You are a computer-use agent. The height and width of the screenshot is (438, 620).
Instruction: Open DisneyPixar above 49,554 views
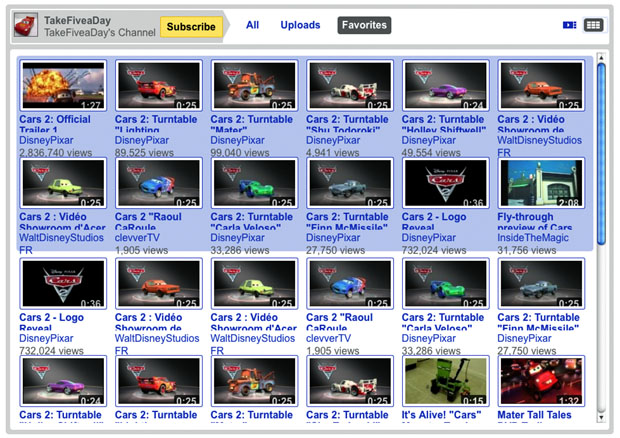coord(429,140)
